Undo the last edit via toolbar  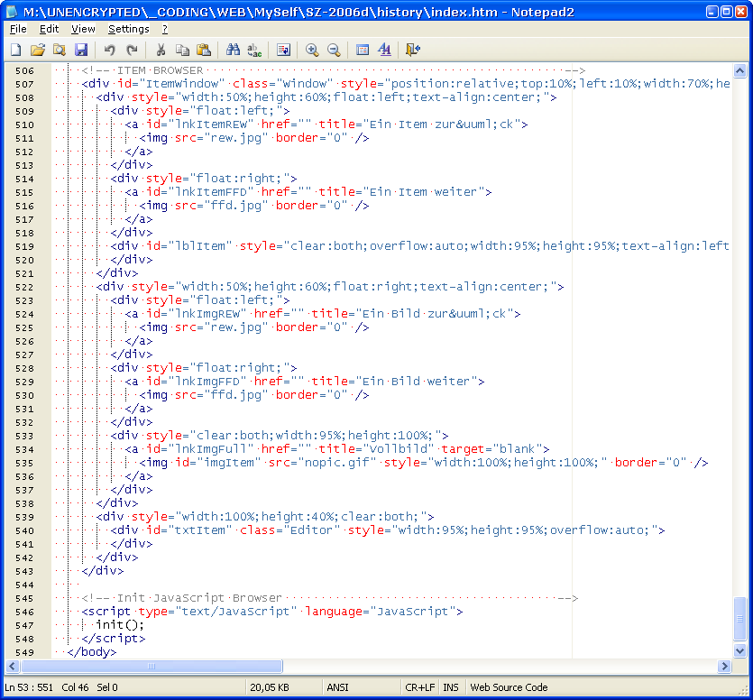click(109, 50)
